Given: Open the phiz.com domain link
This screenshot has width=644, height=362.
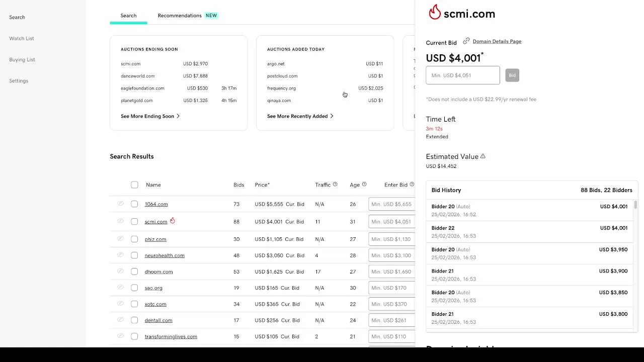Looking at the screenshot, I should tap(155, 239).
